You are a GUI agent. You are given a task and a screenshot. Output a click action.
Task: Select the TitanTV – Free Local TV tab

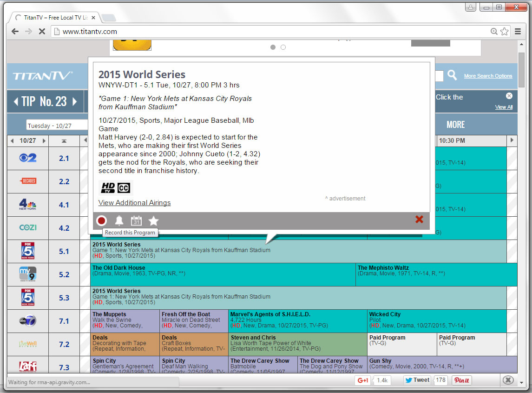point(54,18)
